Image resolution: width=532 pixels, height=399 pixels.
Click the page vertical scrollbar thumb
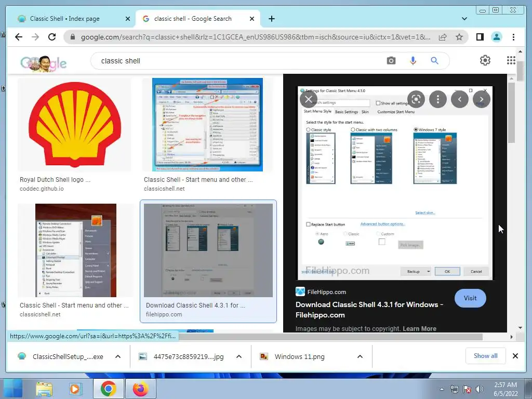coord(521,71)
